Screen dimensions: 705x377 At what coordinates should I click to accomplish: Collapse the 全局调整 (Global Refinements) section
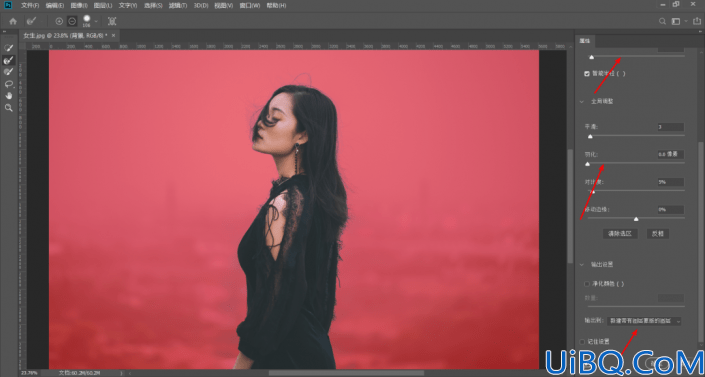[x=582, y=102]
